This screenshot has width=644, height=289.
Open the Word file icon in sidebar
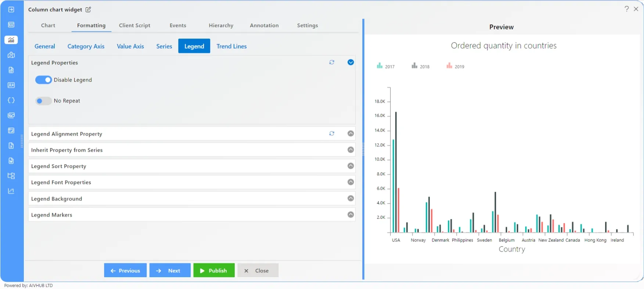(11, 161)
